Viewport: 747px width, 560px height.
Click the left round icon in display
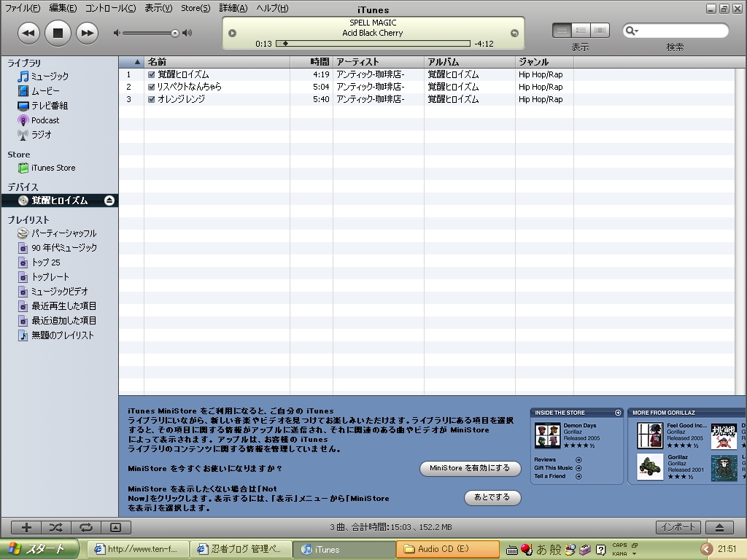[x=233, y=33]
